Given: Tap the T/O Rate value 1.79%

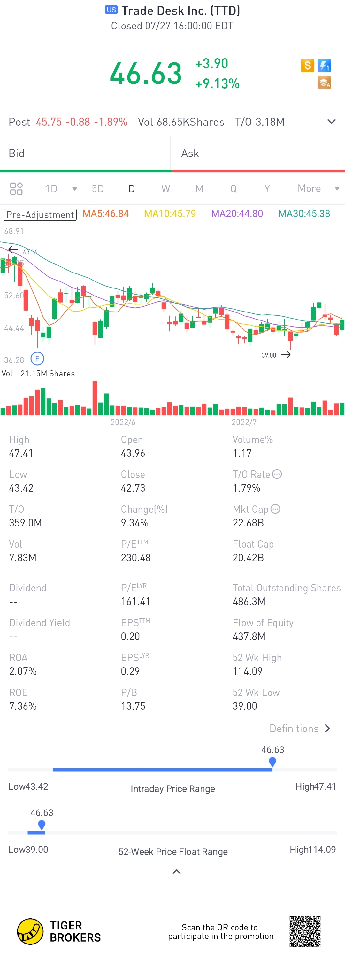Looking at the screenshot, I should pos(247,488).
